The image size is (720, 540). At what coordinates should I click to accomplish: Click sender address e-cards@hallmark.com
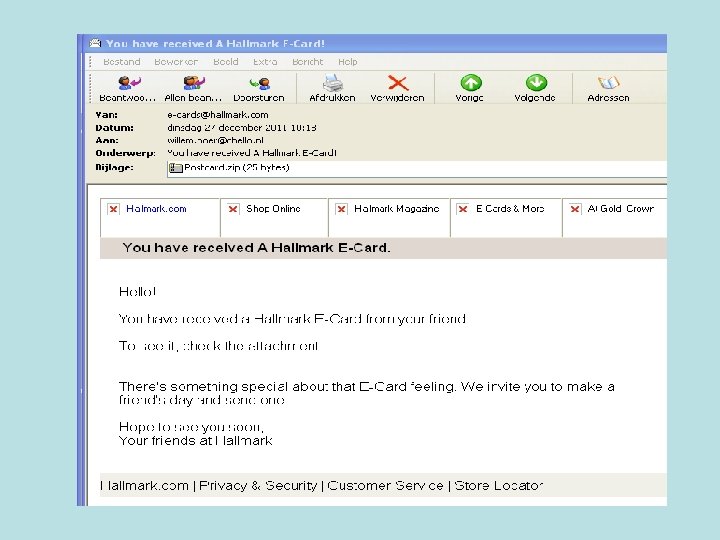click(x=218, y=115)
